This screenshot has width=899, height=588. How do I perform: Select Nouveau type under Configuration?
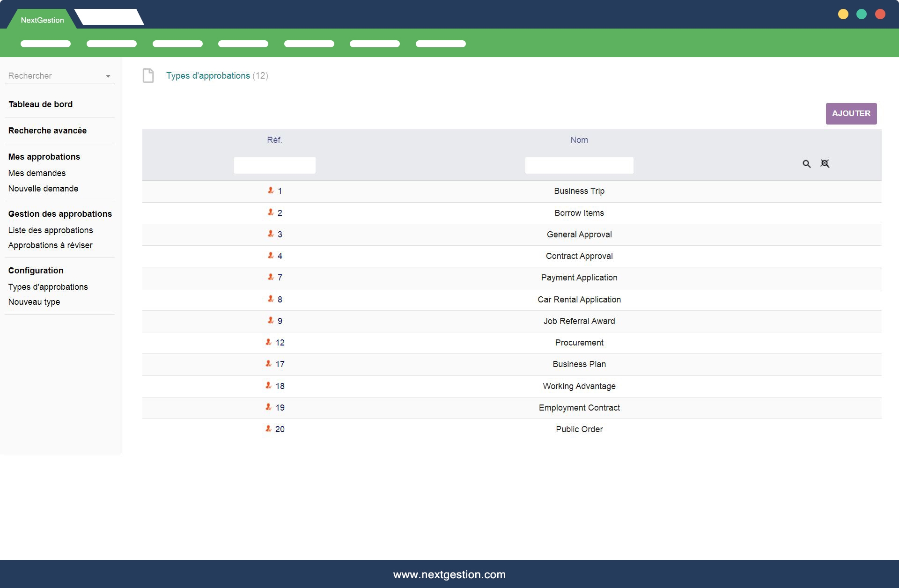click(34, 302)
